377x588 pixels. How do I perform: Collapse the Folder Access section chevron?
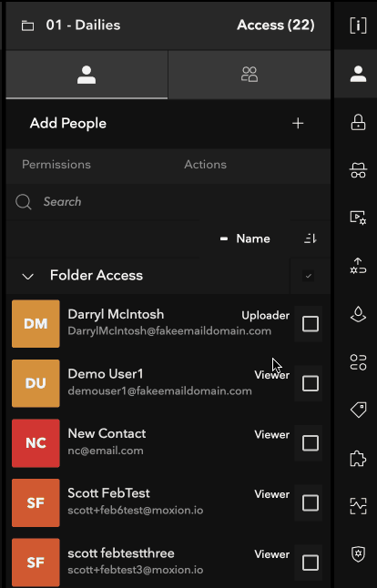point(27,277)
